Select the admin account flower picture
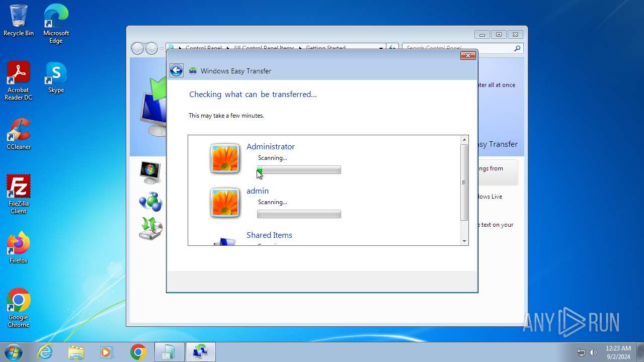644x362 pixels. tap(225, 203)
